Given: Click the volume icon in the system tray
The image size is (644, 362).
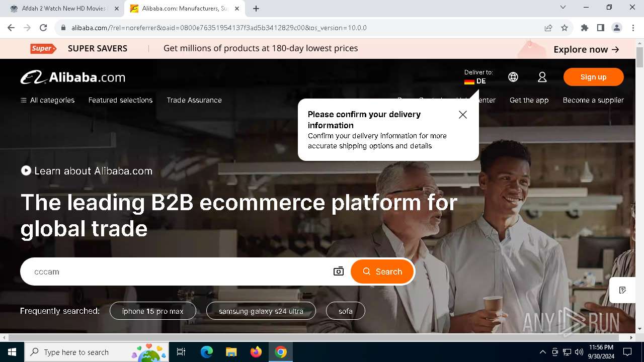Looking at the screenshot, I should point(579,352).
